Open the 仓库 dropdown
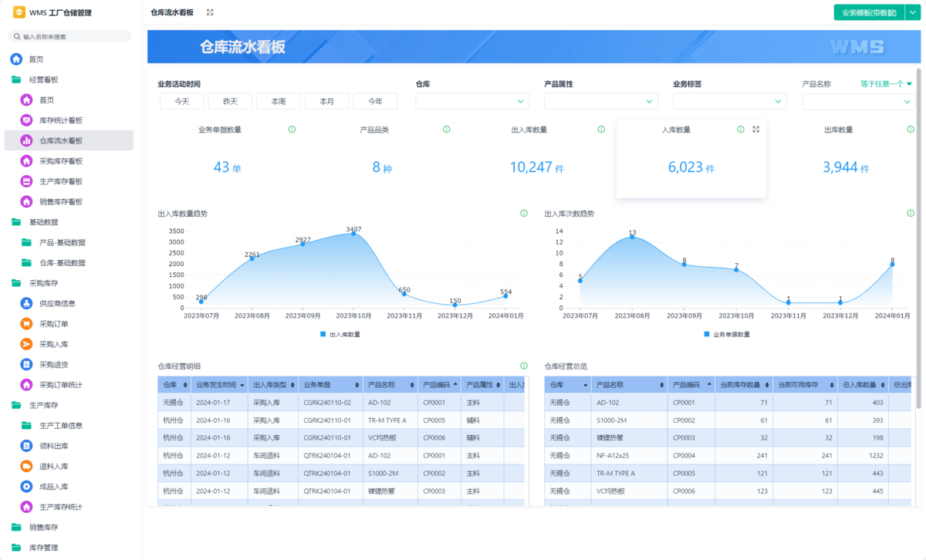Screen dimensions: 926x560 pos(471,100)
